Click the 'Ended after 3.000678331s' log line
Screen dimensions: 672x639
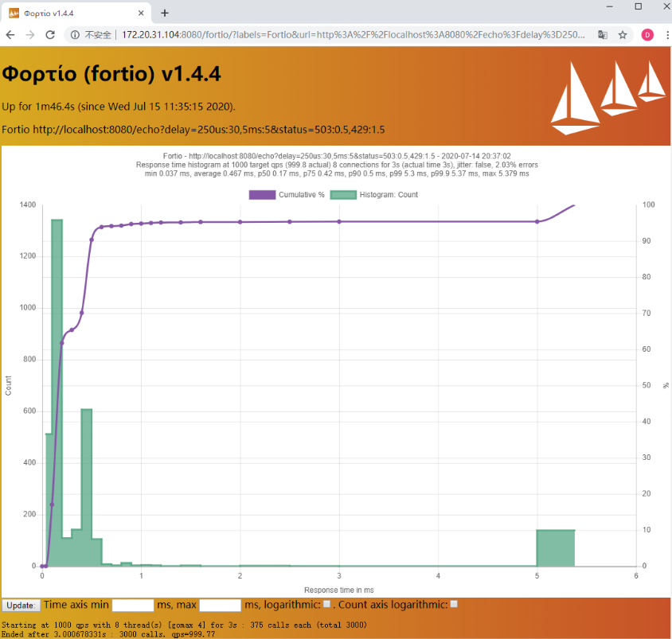click(x=108, y=634)
